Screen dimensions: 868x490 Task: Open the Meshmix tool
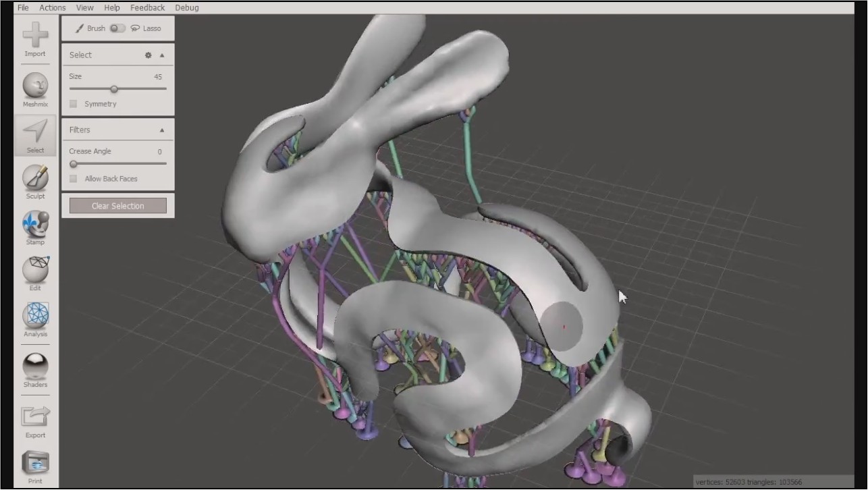[x=35, y=90]
